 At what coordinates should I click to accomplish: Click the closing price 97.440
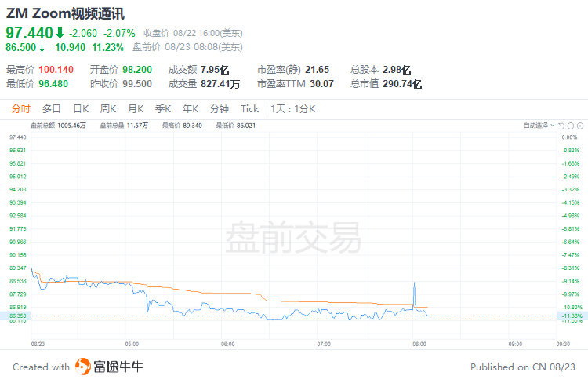(x=30, y=33)
